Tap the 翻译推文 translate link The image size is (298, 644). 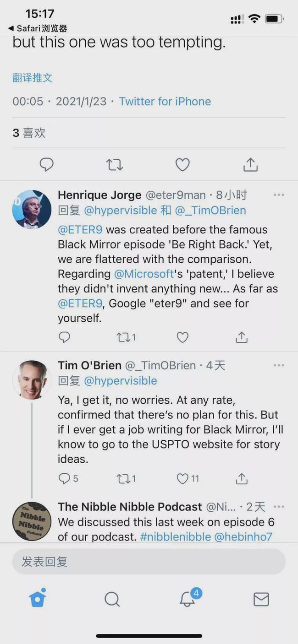click(33, 78)
